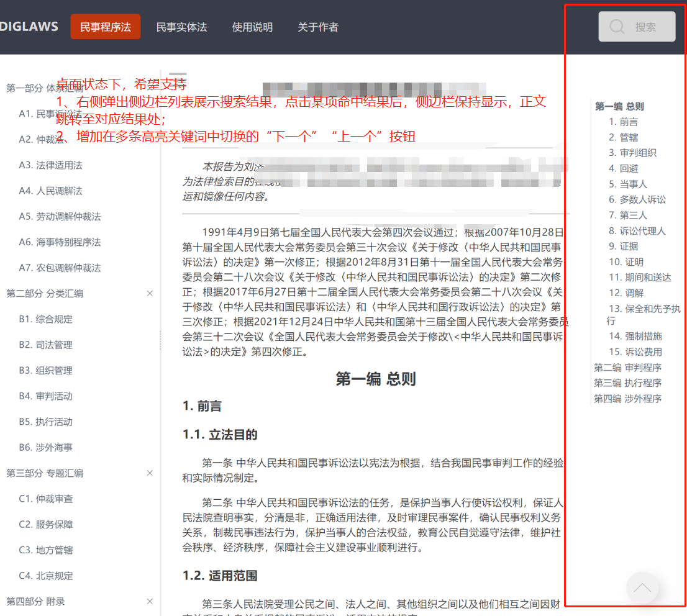The height and width of the screenshot is (616, 687).
Task: Switch to 民事实体法 tab
Action: 181,27
